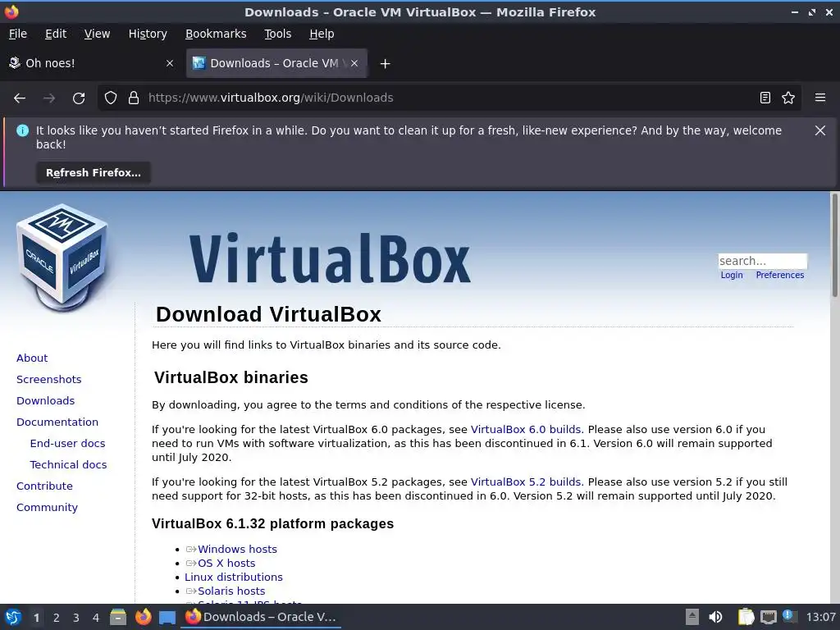Switch to workspace 3 in the taskbar pager
This screenshot has width=840, height=630.
[x=76, y=618]
